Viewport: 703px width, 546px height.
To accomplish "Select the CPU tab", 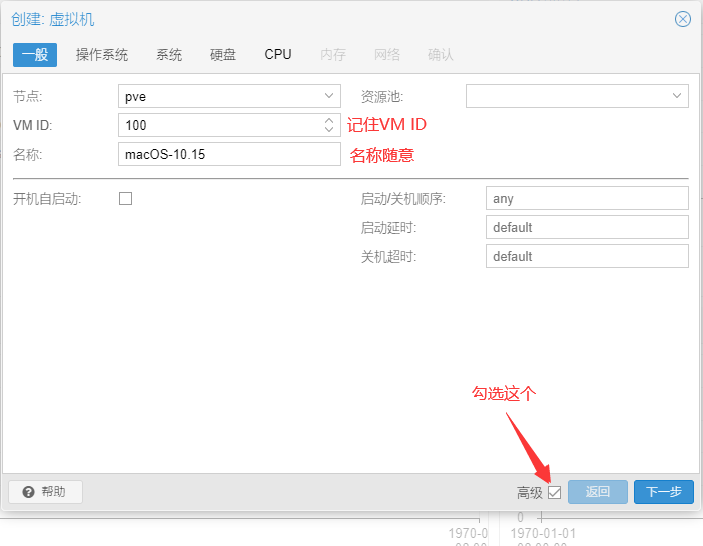I will pos(278,55).
